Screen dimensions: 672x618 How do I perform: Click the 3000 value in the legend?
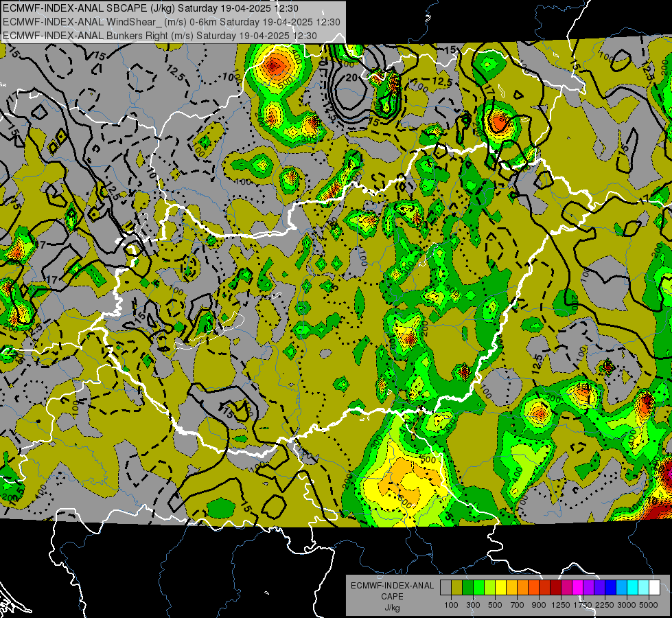pyautogui.click(x=627, y=605)
